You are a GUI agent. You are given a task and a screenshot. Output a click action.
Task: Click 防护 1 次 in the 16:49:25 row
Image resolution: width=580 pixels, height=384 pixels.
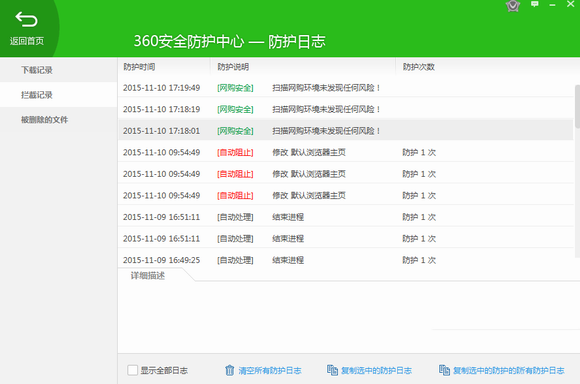[419, 260]
